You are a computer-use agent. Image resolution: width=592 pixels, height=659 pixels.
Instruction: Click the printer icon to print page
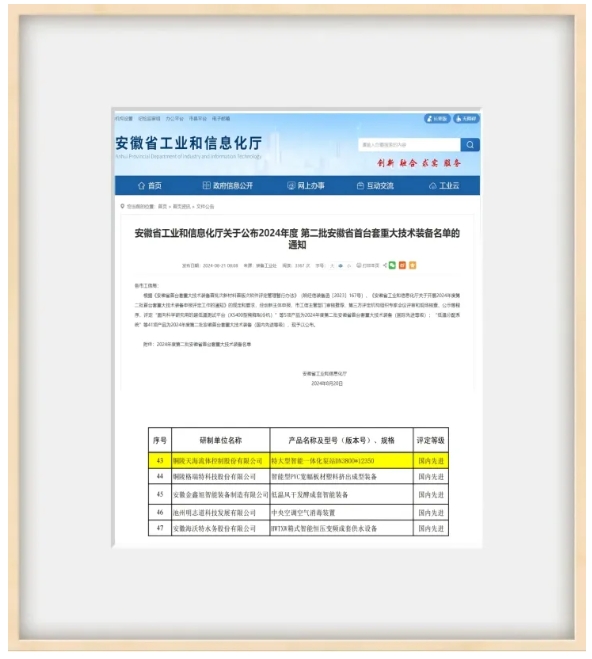pos(358,266)
